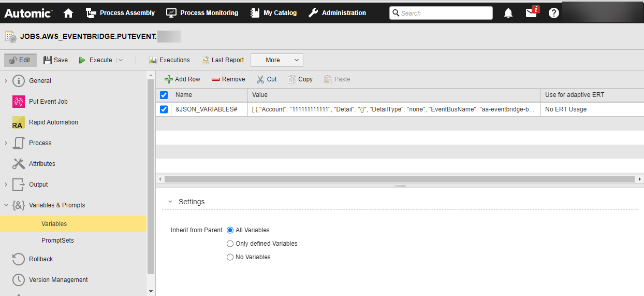Screen dimensions: 644x296
Task: Click scrollbar right arrow of table
Action: pos(640,179)
